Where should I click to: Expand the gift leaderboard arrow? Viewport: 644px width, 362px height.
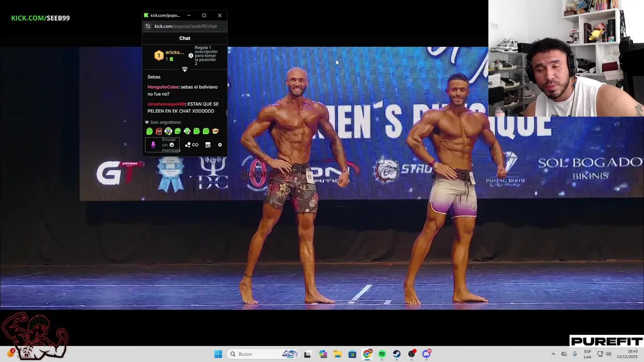click(x=185, y=69)
